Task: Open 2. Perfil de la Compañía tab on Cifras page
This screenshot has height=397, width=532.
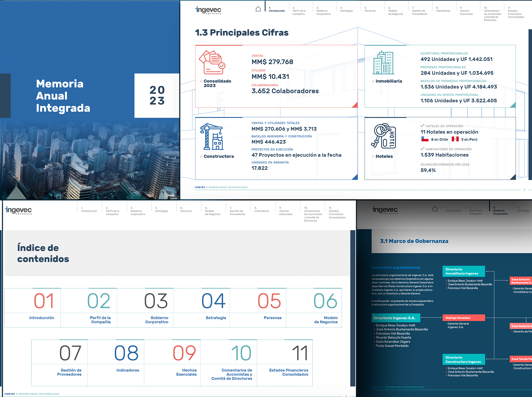Action: point(299,11)
